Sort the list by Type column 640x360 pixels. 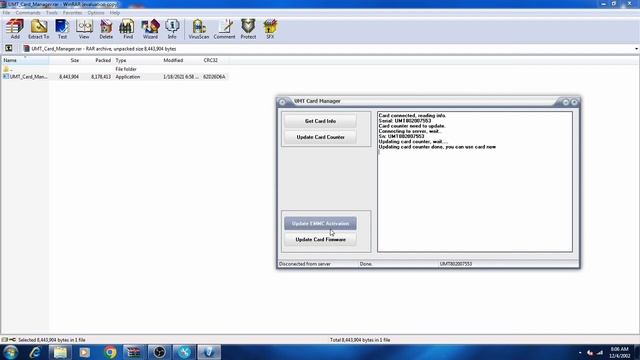click(x=136, y=60)
